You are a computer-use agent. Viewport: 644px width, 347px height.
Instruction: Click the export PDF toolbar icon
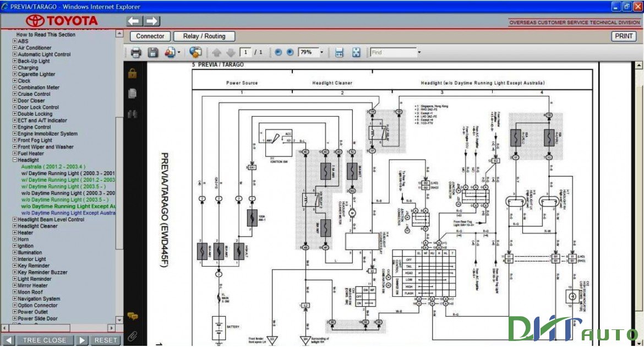170,52
